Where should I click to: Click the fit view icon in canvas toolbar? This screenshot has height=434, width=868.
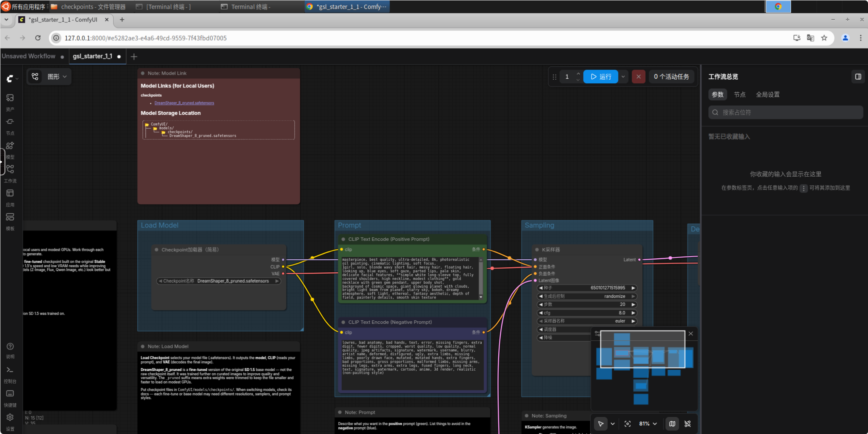click(x=627, y=424)
